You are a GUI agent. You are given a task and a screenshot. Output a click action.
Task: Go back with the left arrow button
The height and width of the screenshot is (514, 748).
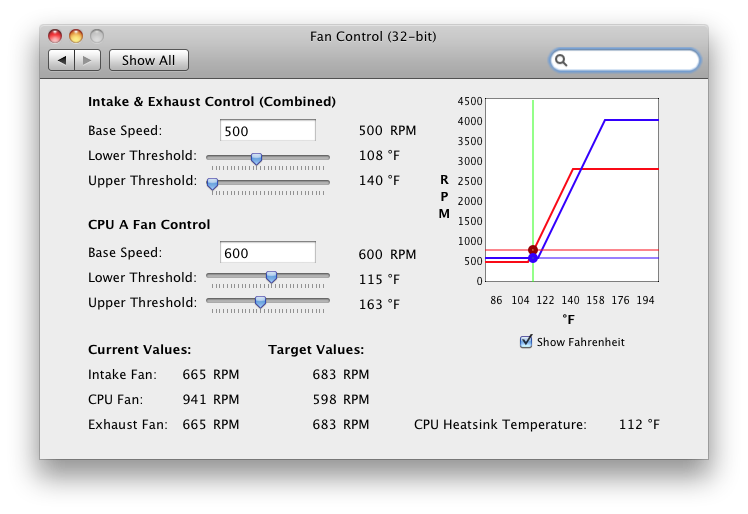[x=62, y=60]
